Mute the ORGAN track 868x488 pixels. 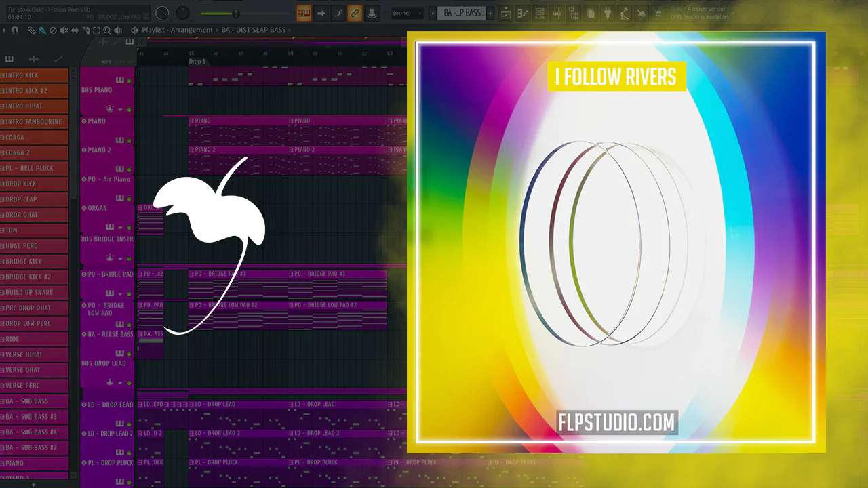(129, 228)
